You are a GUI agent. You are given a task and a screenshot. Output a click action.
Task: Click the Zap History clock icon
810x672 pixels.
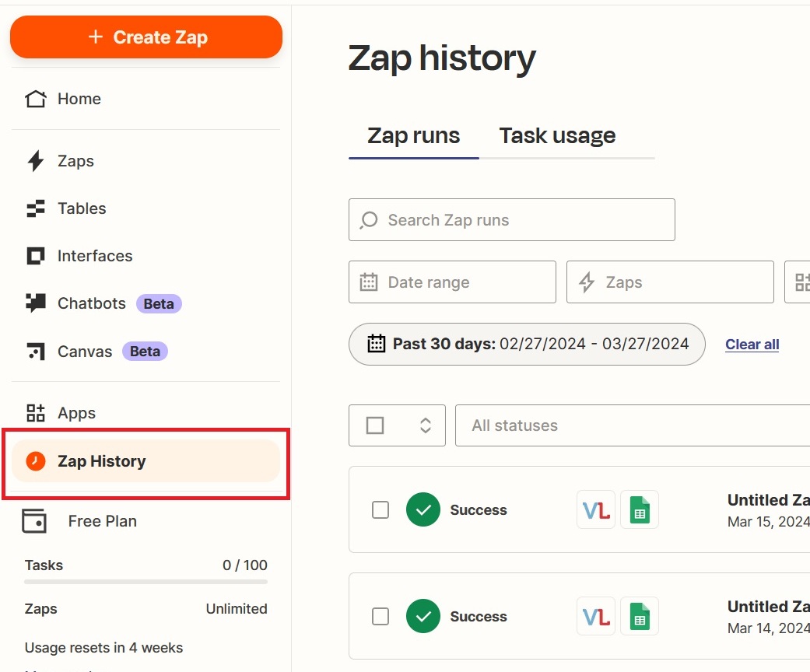pos(36,461)
